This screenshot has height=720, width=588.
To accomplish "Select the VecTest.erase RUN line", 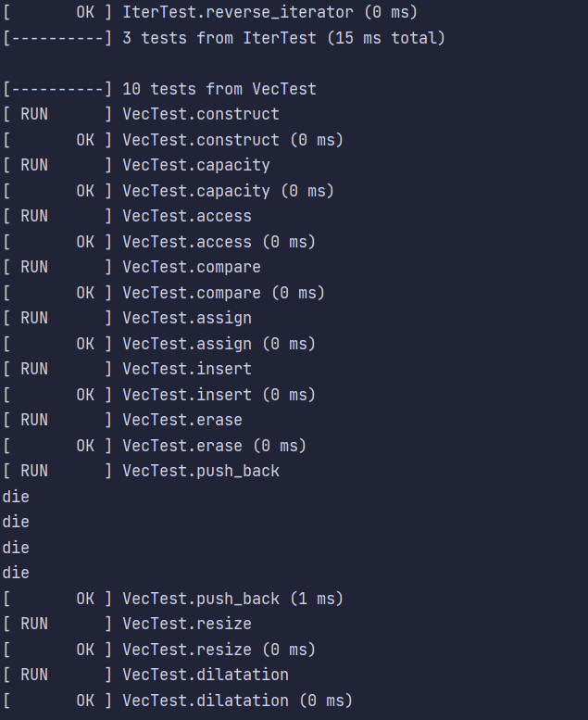I will tap(122, 420).
